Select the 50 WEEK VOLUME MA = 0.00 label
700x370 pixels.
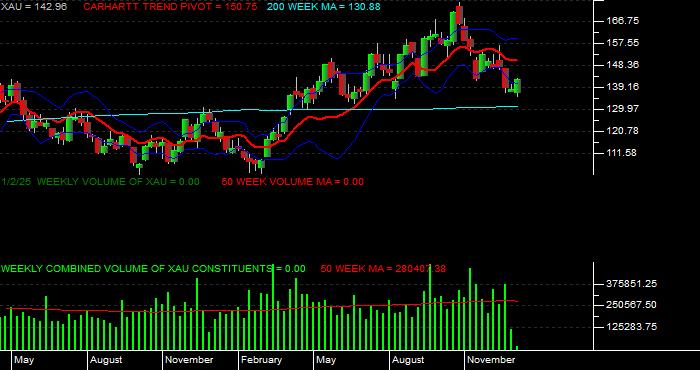[292, 182]
